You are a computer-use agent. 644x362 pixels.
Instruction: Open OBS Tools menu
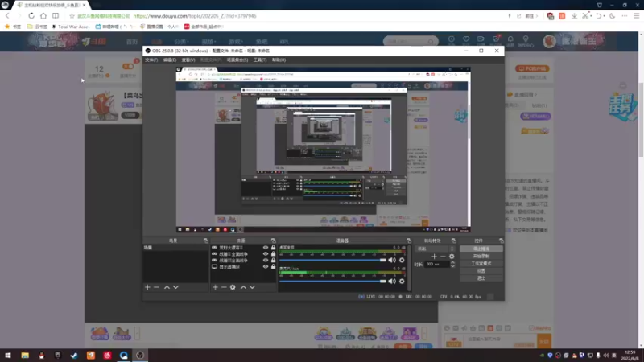point(259,60)
